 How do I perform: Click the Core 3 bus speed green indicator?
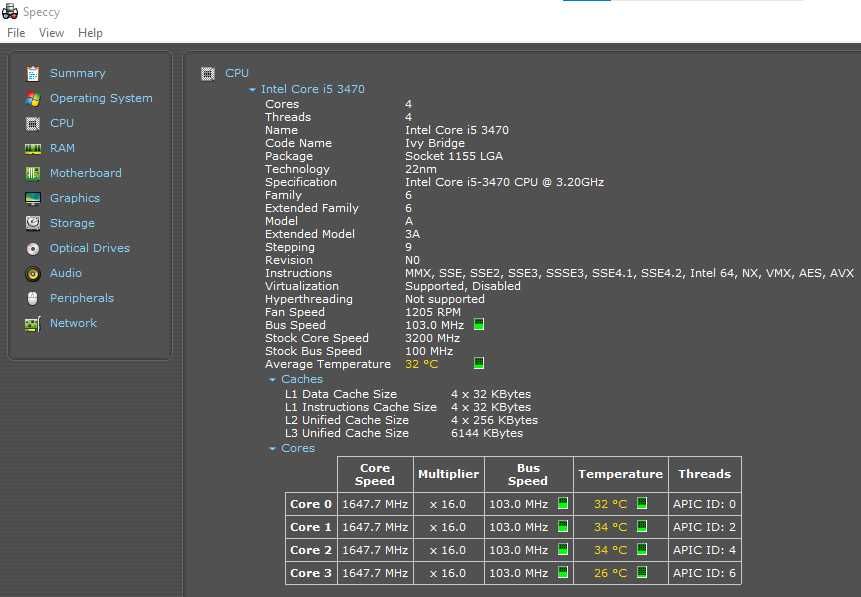[x=563, y=572]
